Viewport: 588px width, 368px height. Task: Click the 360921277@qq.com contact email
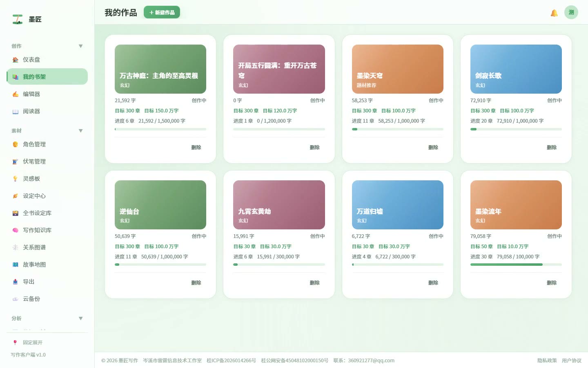pyautogui.click(x=371, y=361)
